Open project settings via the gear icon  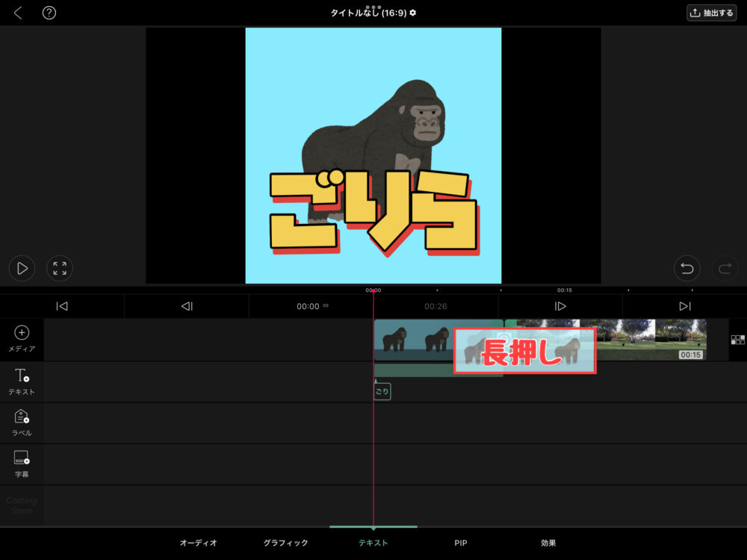[x=415, y=12]
